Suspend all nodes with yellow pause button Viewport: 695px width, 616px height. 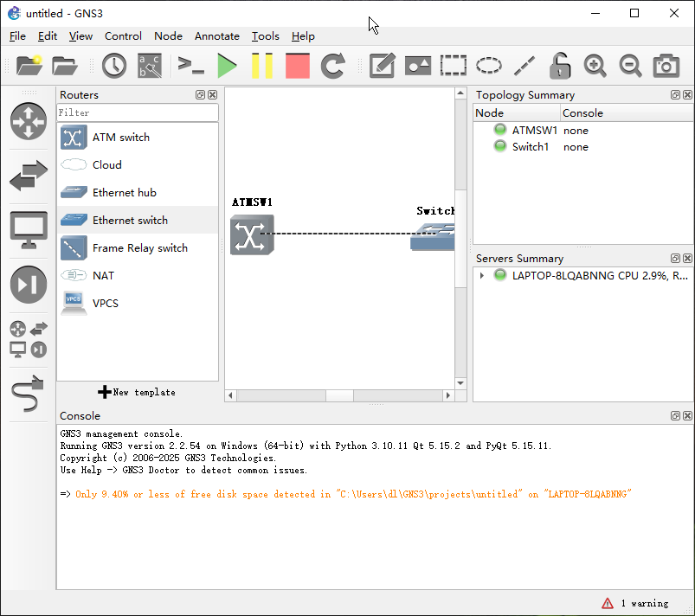click(262, 66)
